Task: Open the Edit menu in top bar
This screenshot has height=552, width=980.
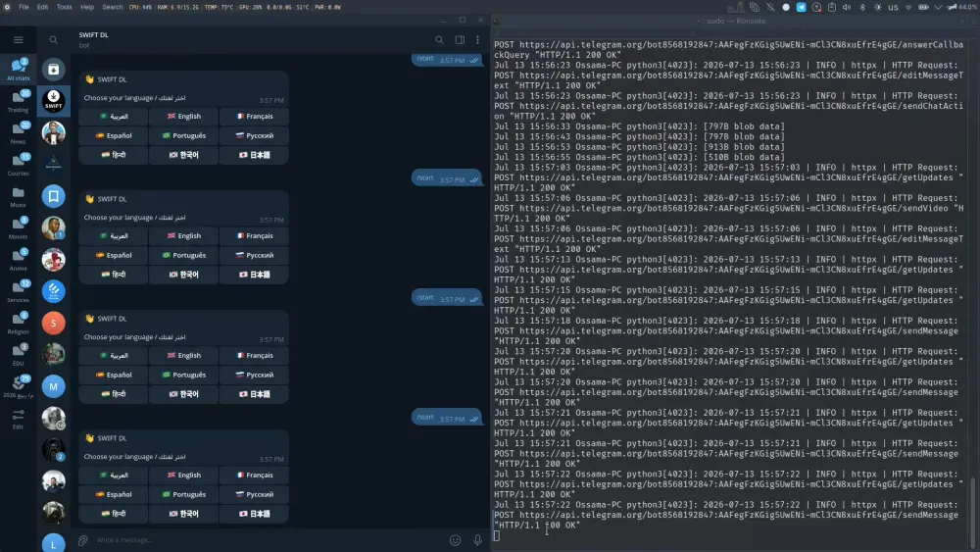Action: (x=42, y=7)
